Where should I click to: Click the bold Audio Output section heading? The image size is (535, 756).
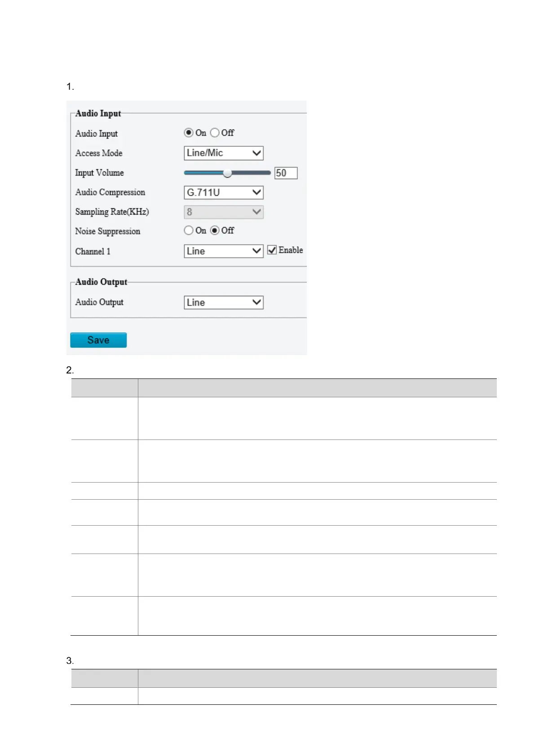[101, 282]
